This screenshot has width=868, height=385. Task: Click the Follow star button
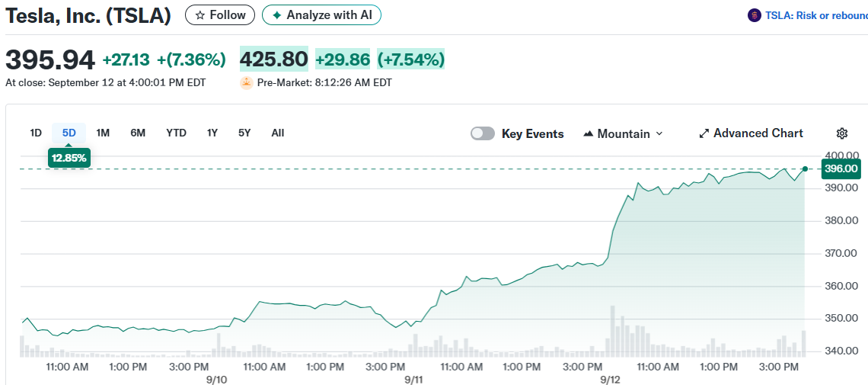tap(220, 15)
